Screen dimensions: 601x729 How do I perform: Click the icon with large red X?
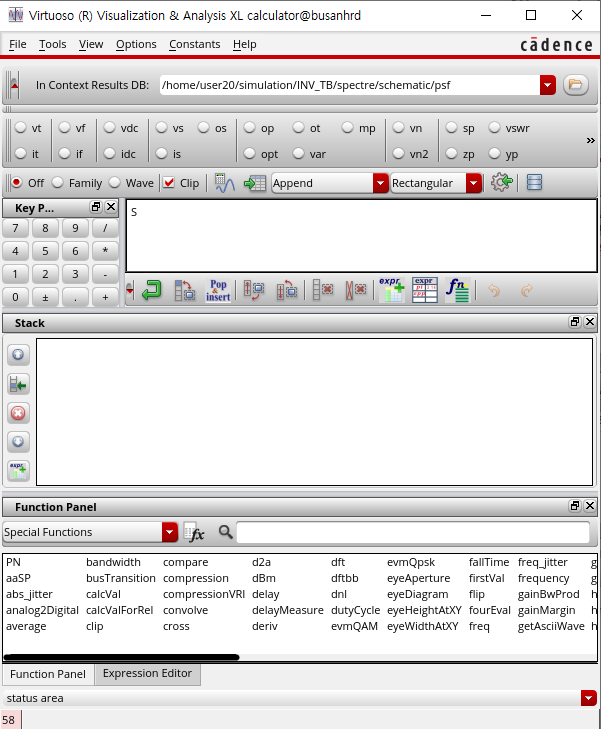tap(356, 290)
